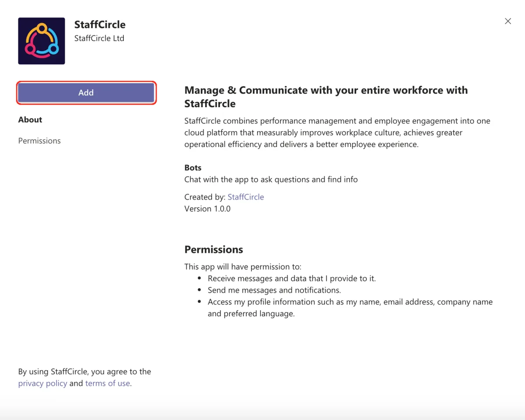
Task: Click 'Chat with the app' description
Action: tap(271, 179)
